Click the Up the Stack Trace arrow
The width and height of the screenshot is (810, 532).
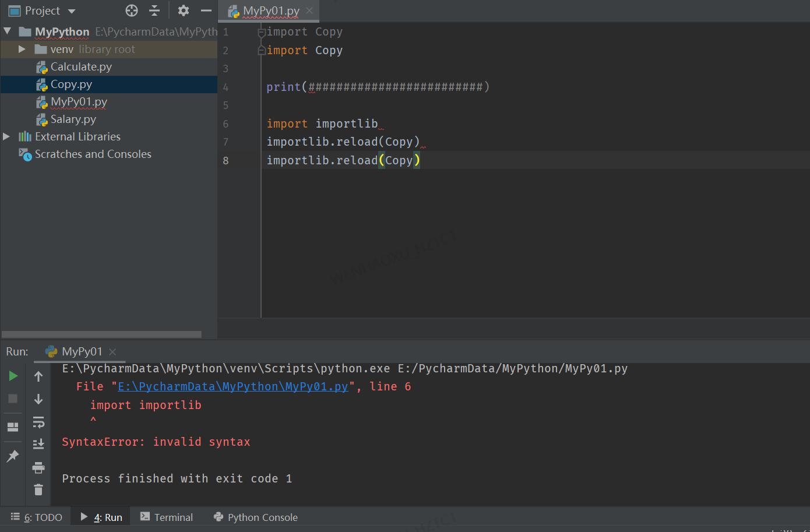coord(38,376)
